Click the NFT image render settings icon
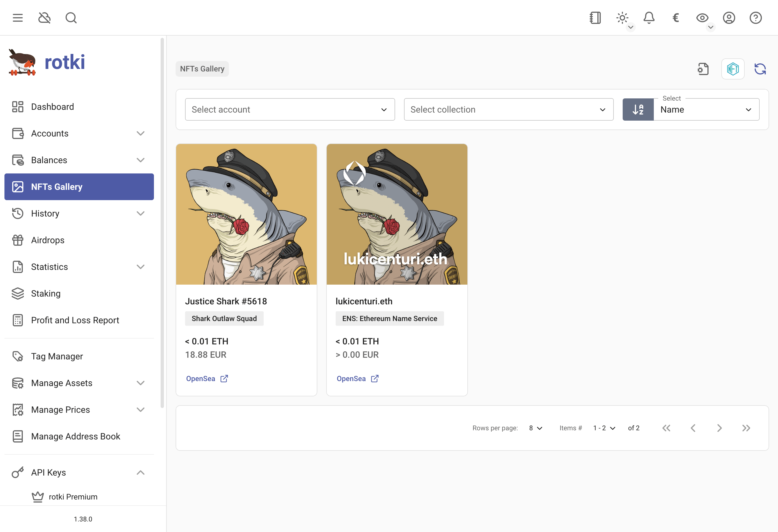Viewport: 778px width, 532px height. click(x=703, y=69)
